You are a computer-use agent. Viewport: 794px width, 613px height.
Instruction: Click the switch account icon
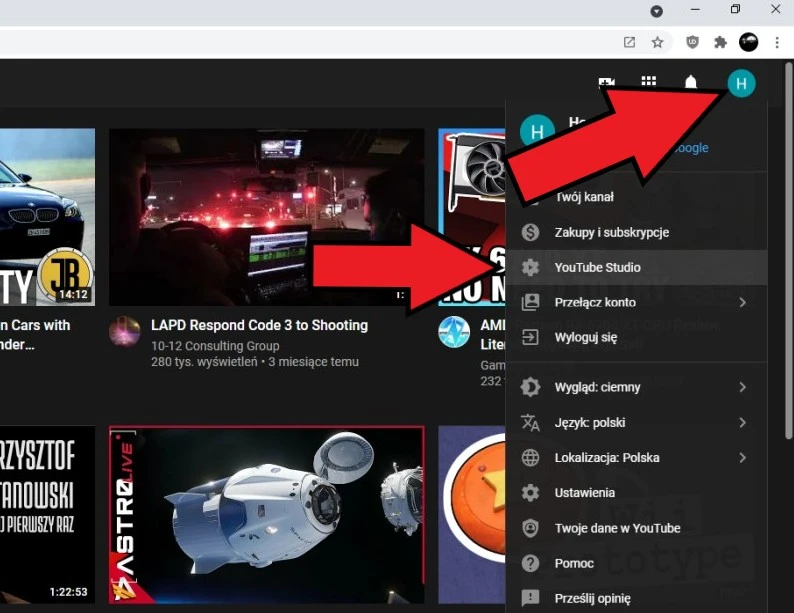530,302
